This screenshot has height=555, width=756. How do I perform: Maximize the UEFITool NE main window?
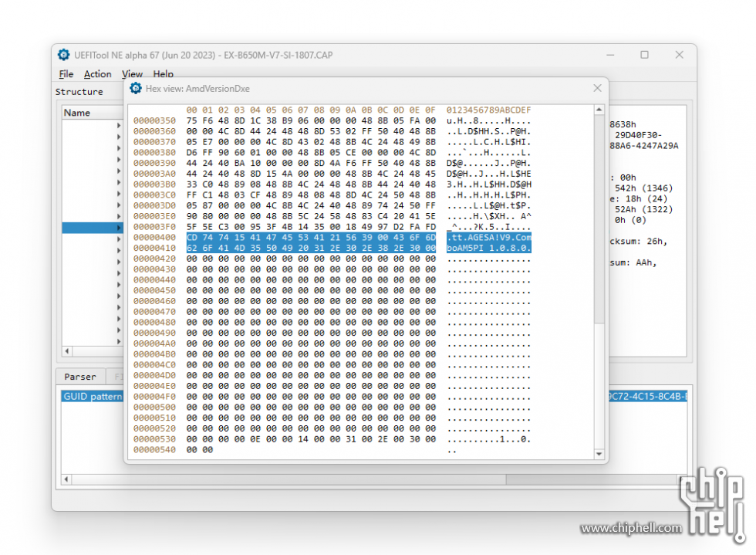click(x=645, y=55)
